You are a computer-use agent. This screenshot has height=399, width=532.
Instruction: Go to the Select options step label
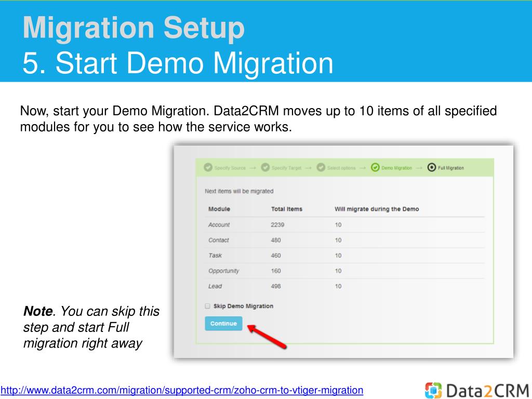tap(341, 168)
